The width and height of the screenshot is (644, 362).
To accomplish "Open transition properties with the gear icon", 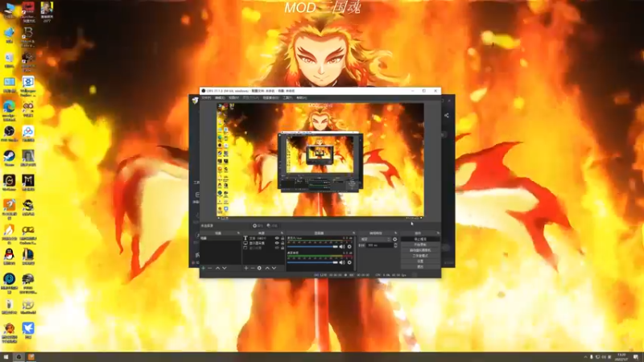I will point(394,239).
